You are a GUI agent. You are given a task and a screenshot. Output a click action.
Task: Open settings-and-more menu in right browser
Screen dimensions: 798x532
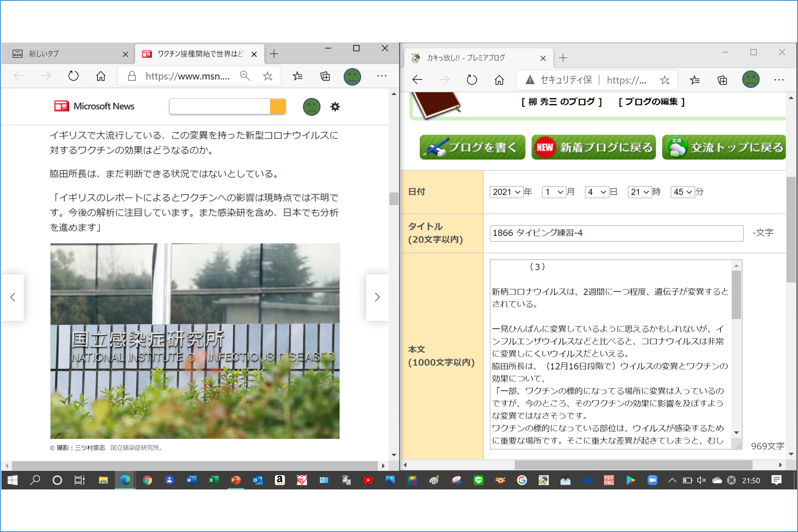779,80
